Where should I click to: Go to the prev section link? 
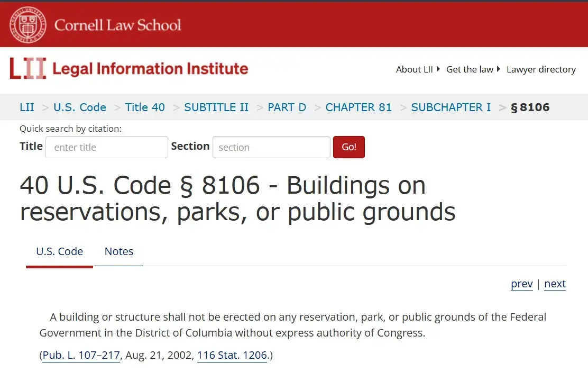521,284
